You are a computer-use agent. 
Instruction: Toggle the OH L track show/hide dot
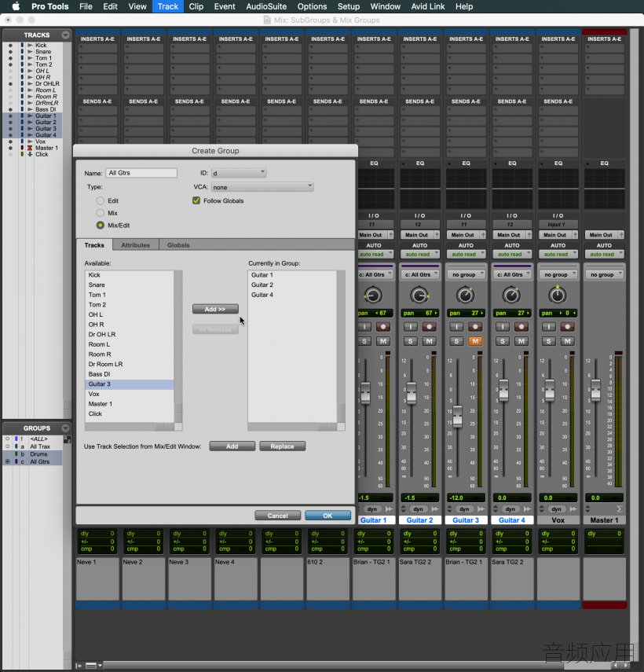tap(10, 71)
